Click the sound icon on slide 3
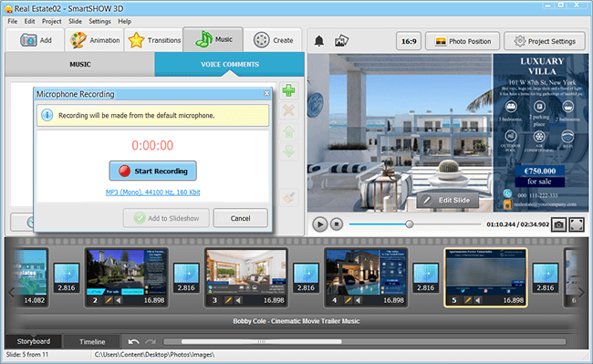Viewport: 593px width, 364px height. pyautogui.click(x=239, y=300)
